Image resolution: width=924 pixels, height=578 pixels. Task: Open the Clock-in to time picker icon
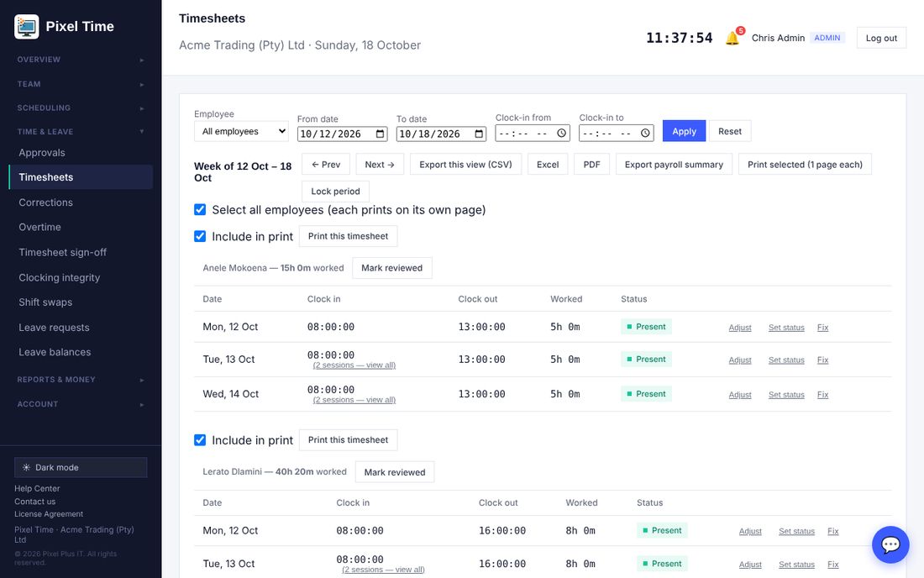[x=645, y=133]
